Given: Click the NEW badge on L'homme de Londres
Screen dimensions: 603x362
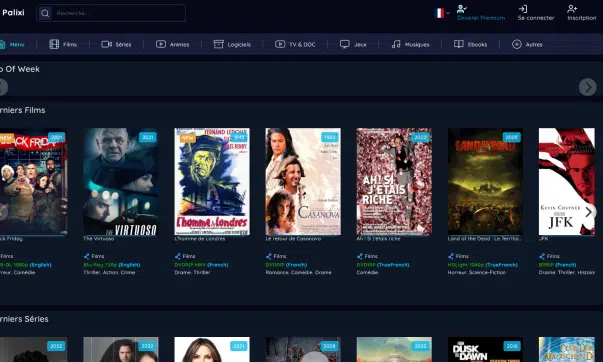Looking at the screenshot, I should pos(187,137).
